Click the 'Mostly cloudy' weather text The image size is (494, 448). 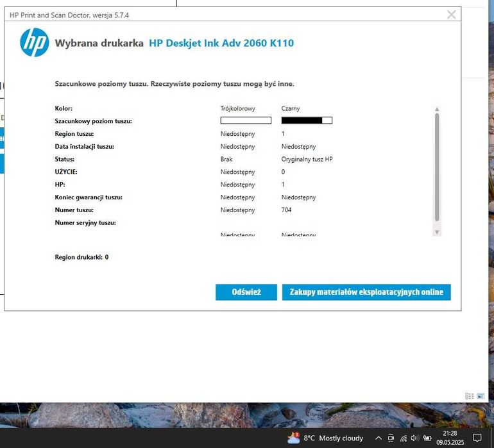(341, 438)
